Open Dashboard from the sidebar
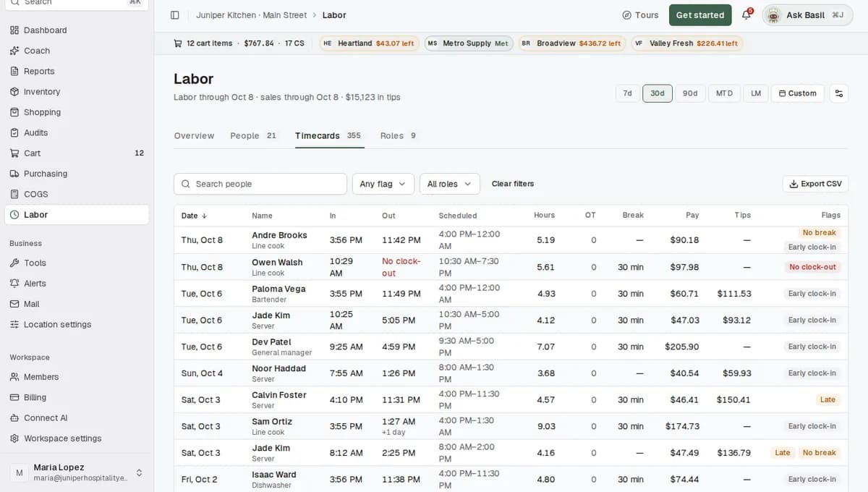Viewport: 868px width, 492px height. (x=77, y=30)
